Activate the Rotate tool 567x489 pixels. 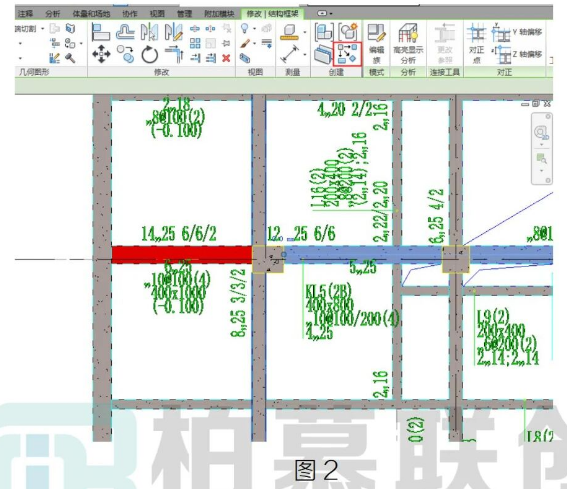point(149,55)
